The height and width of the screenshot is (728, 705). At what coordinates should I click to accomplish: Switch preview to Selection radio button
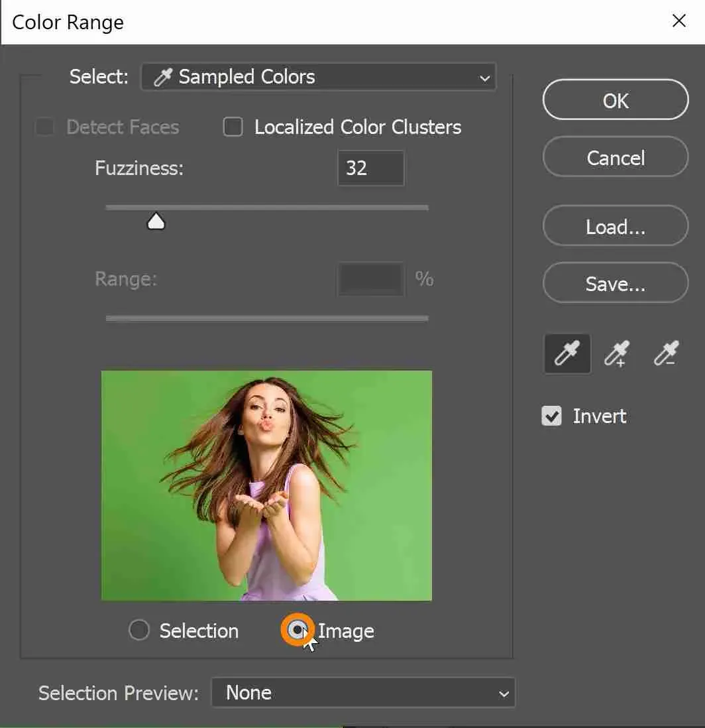pyautogui.click(x=139, y=630)
